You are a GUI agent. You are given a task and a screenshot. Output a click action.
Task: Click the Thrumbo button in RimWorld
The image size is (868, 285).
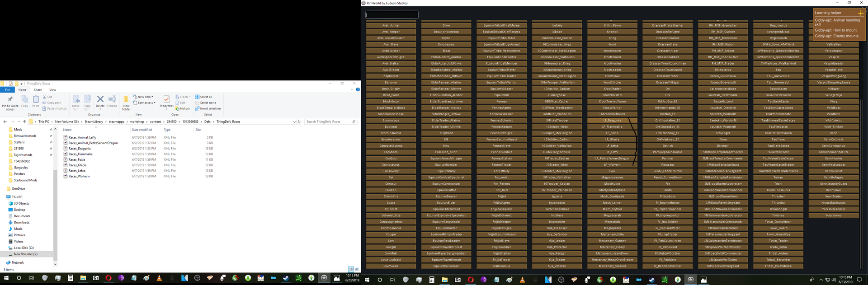pos(778,203)
